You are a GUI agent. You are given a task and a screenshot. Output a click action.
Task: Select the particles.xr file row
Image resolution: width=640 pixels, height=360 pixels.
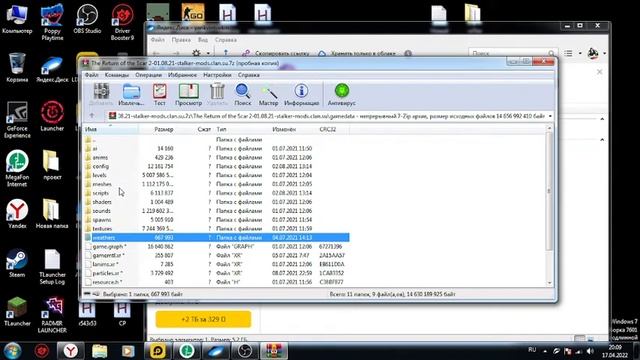[216, 273]
